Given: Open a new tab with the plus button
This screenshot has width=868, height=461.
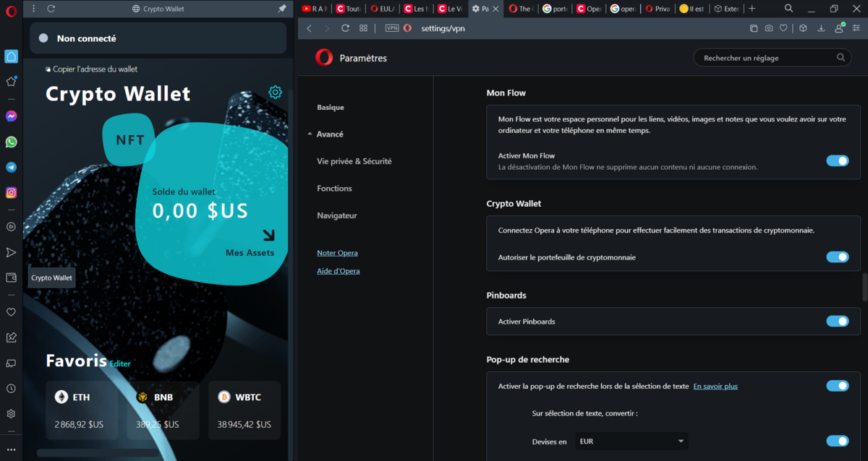Looking at the screenshot, I should click(x=752, y=9).
